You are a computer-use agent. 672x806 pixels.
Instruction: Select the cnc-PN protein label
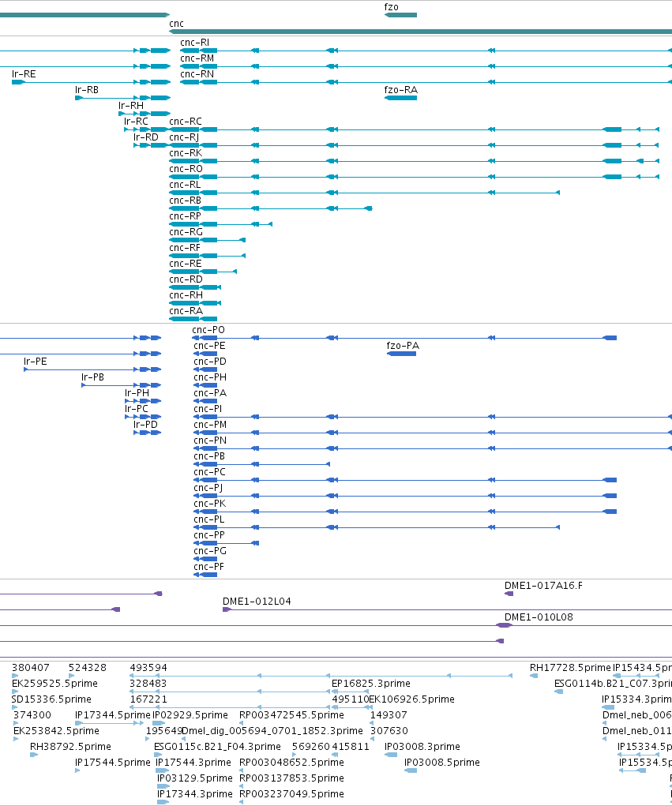pyautogui.click(x=210, y=440)
